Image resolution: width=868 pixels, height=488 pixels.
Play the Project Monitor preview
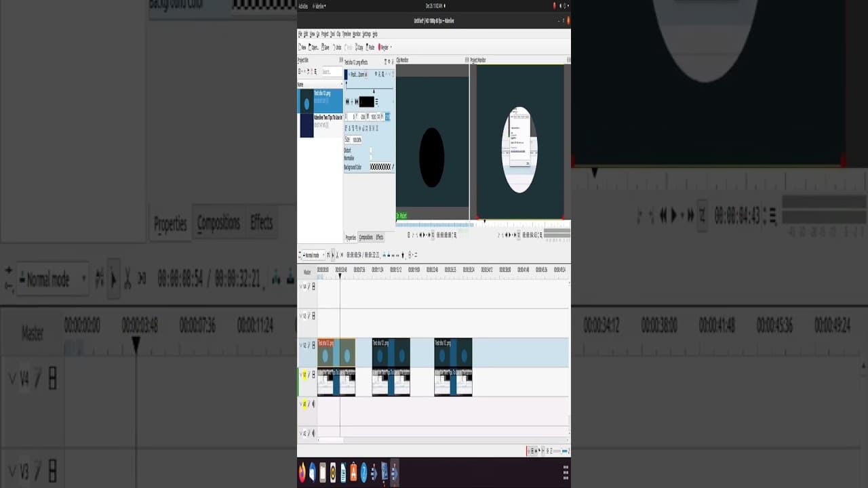tap(509, 235)
